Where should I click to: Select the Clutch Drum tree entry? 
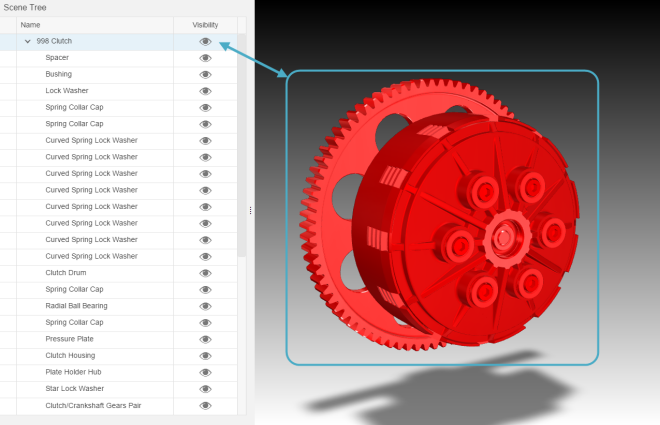point(65,273)
